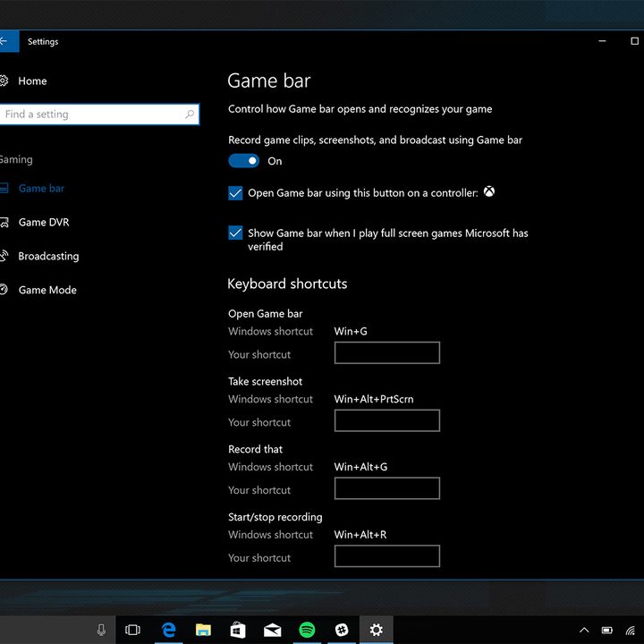
Task: Select Game bar in the sidebar
Action: click(x=41, y=189)
